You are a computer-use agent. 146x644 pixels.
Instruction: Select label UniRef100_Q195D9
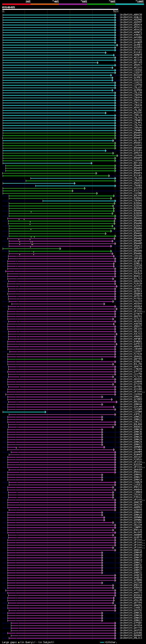[131, 90]
